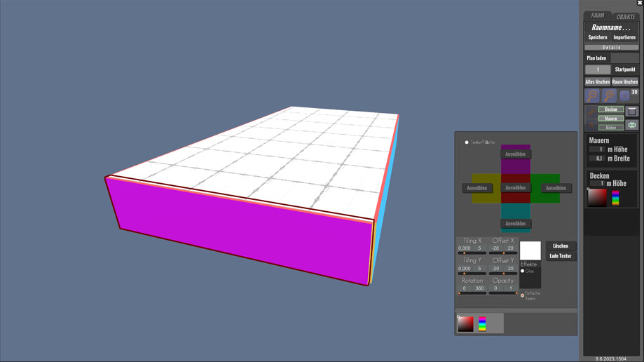Adjust the Offset Y slider
644x362 pixels.
(503, 273)
